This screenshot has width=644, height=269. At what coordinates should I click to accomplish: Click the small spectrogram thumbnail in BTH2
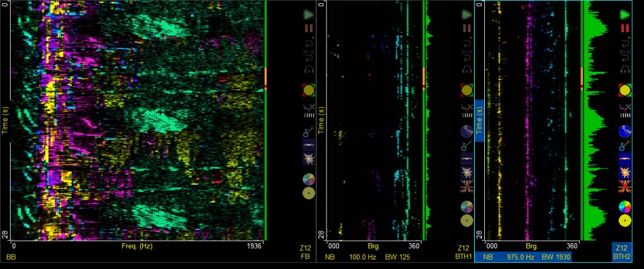625,158
